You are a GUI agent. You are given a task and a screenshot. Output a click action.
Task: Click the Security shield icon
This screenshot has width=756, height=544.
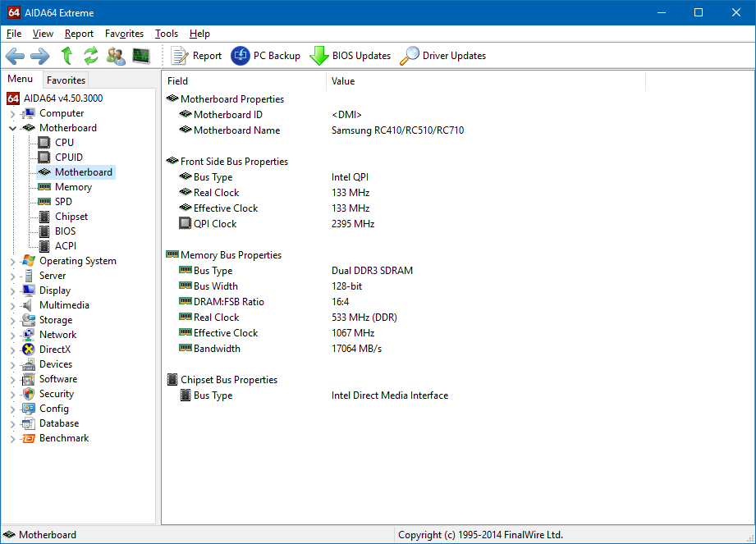tap(29, 394)
